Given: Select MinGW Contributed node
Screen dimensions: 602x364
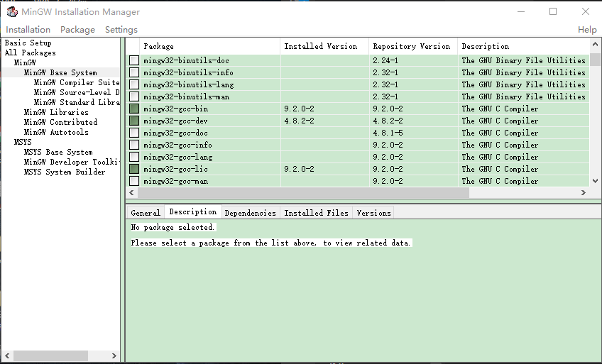Looking at the screenshot, I should (x=60, y=122).
